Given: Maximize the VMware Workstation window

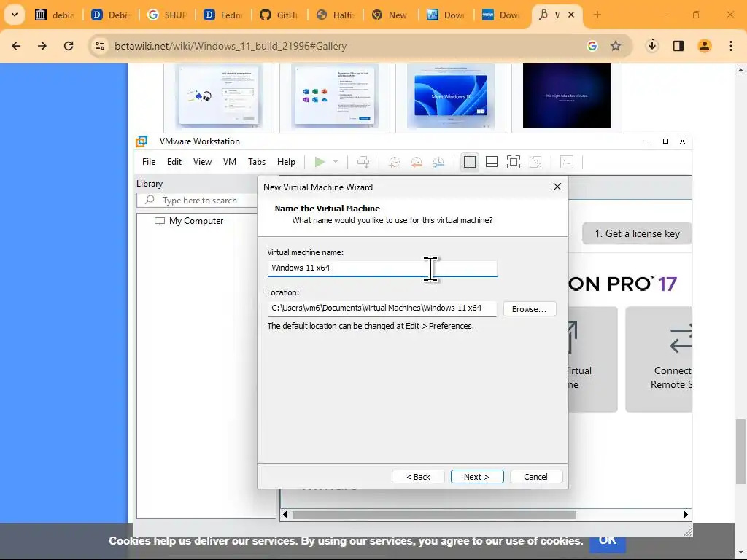Looking at the screenshot, I should (x=665, y=141).
